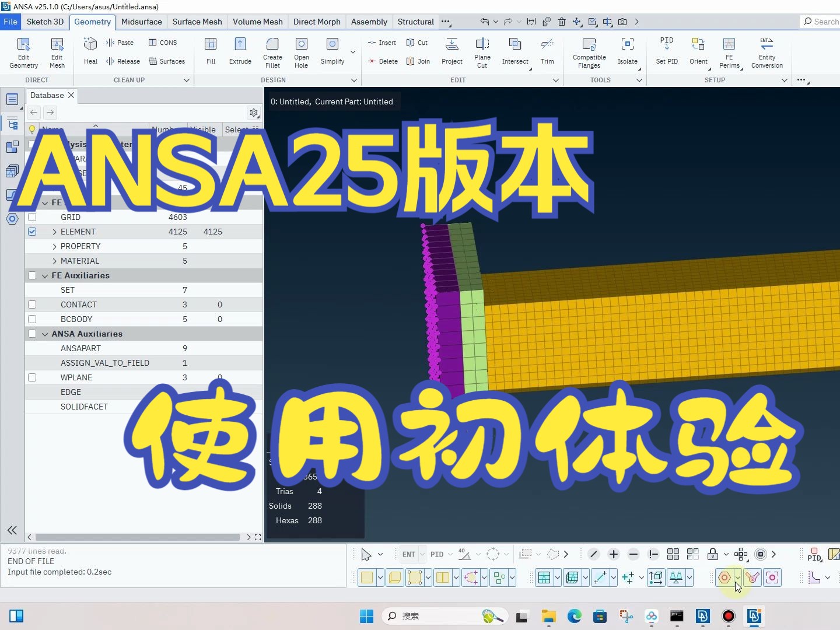Click the camera snapshot icon in the top bar
Viewport: 840px width, 630px height.
point(622,22)
